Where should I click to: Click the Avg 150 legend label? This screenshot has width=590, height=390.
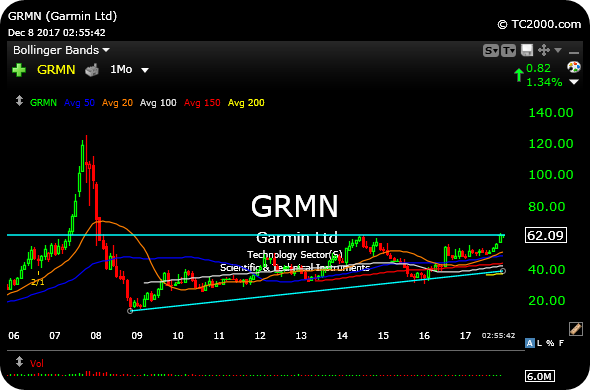(202, 103)
